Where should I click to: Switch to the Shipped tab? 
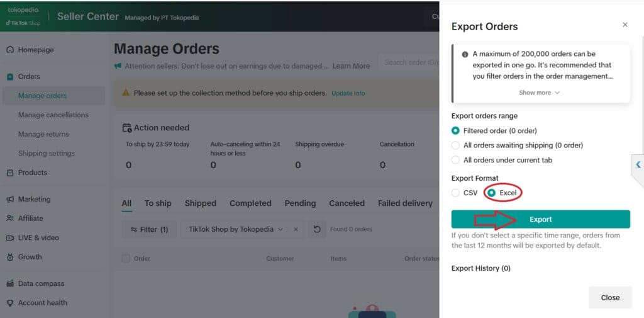(x=200, y=203)
